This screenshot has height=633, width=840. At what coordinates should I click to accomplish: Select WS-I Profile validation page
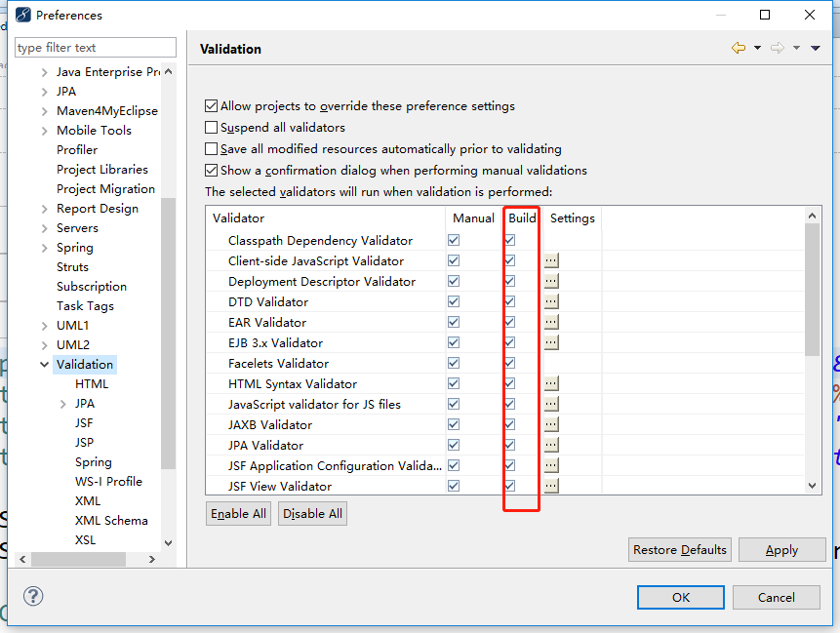[x=108, y=482]
